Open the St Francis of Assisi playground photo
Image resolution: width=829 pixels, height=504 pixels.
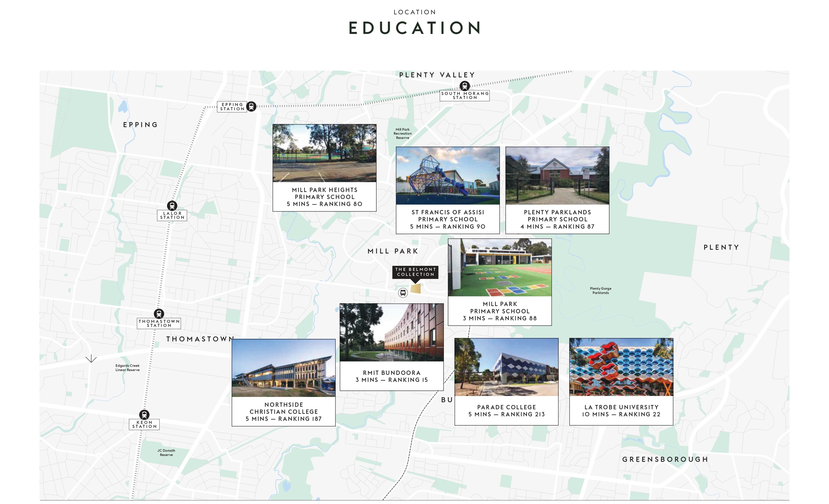447,176
